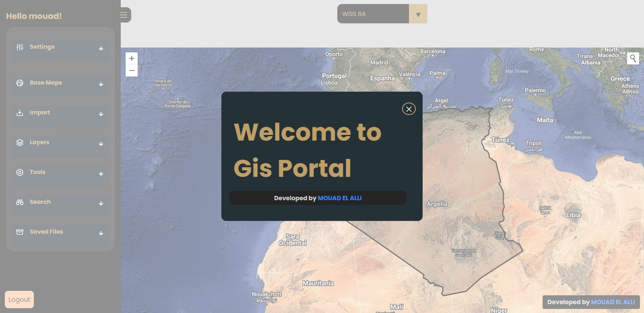Click the Import download icon
This screenshot has height=313, width=644.
click(20, 113)
